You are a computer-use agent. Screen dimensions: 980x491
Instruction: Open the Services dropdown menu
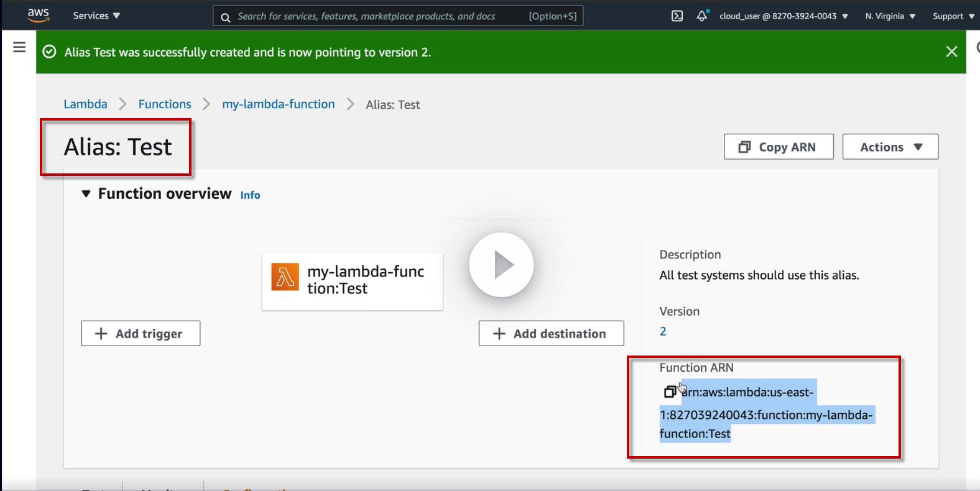(x=96, y=16)
